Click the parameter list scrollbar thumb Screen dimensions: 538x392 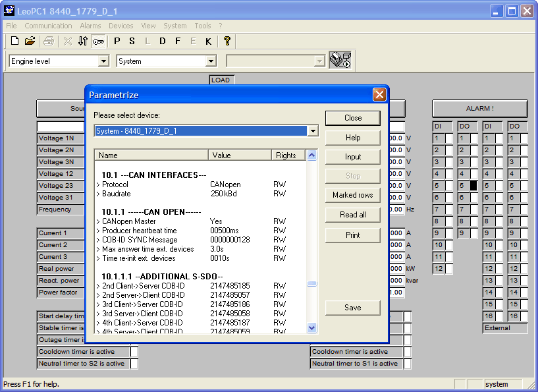click(x=311, y=283)
